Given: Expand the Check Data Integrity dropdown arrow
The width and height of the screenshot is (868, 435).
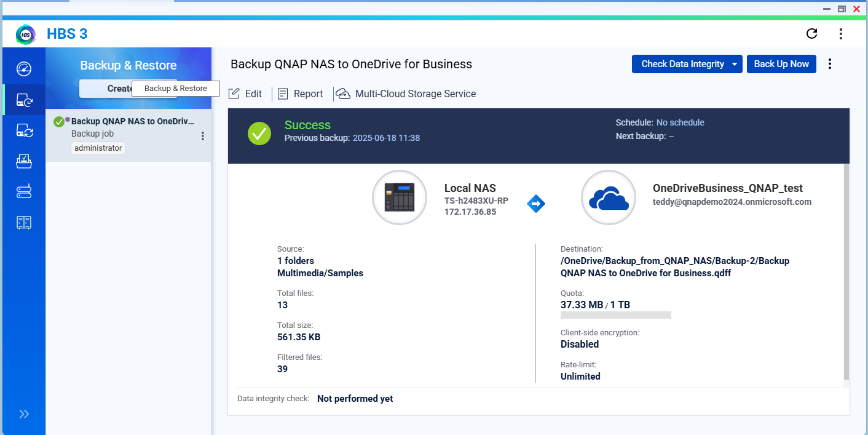Looking at the screenshot, I should 735,65.
